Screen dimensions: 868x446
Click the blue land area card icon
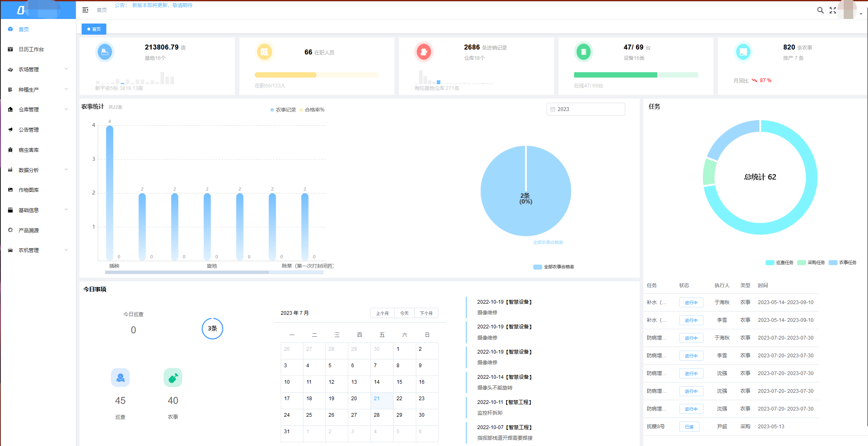(105, 52)
